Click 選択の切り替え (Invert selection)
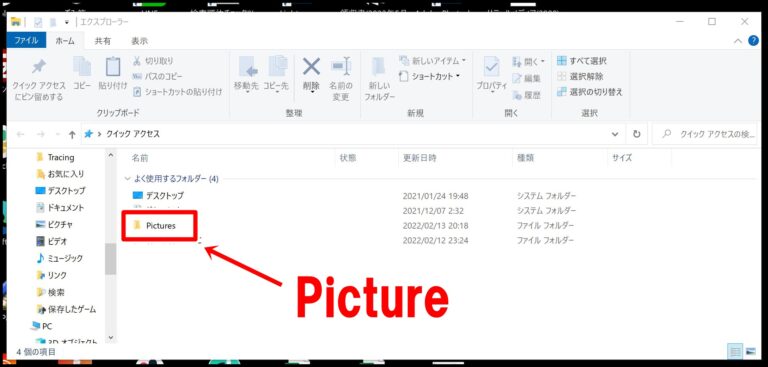This screenshot has height=367, width=768. coord(590,92)
